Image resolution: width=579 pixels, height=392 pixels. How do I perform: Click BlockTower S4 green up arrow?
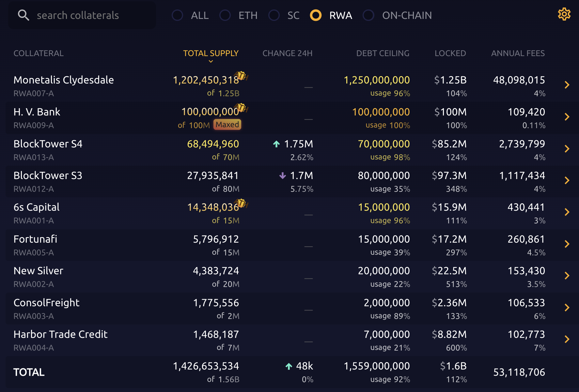[276, 144]
